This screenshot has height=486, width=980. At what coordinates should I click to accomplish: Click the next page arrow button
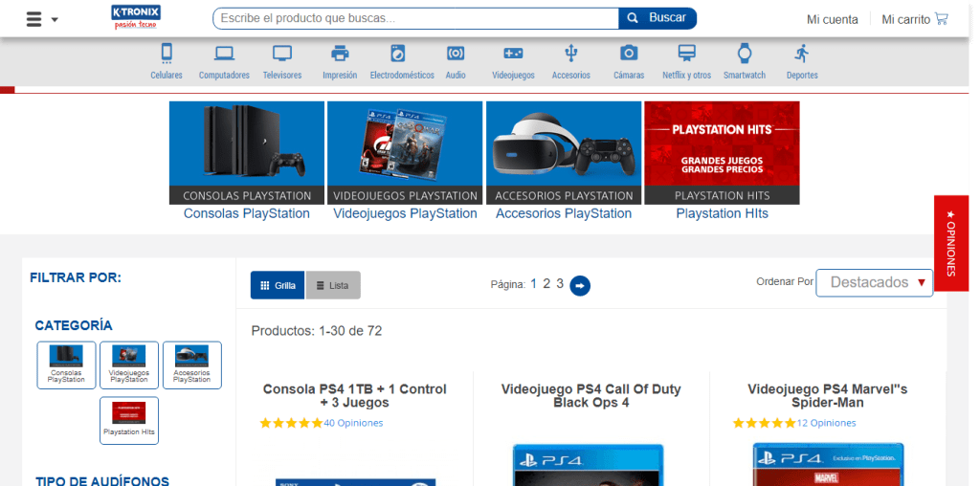click(x=580, y=286)
